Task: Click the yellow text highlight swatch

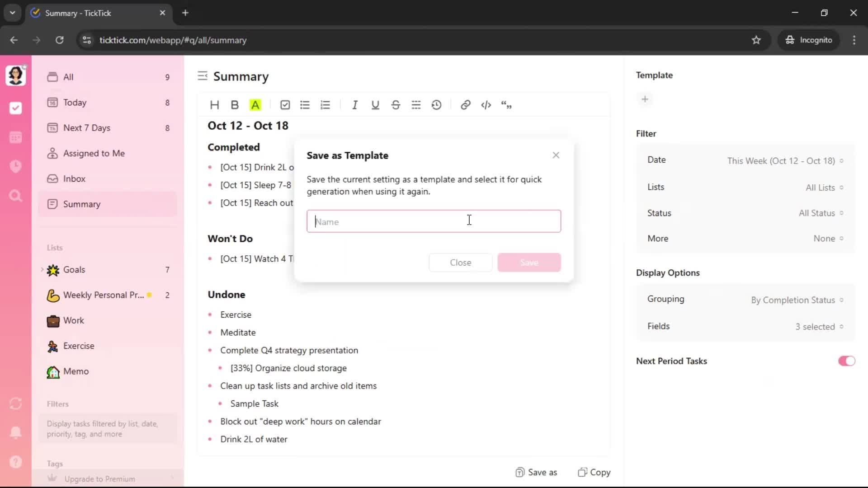Action: [x=255, y=105]
